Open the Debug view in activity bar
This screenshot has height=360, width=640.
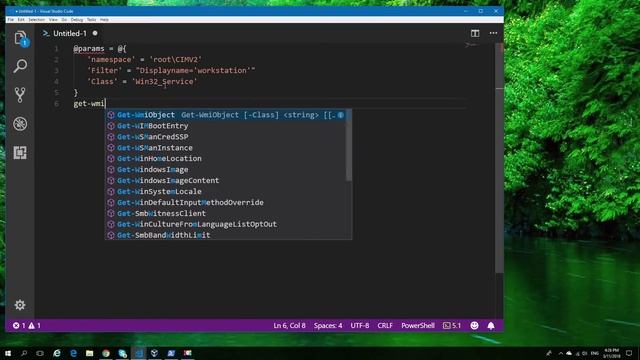pyautogui.click(x=20, y=124)
